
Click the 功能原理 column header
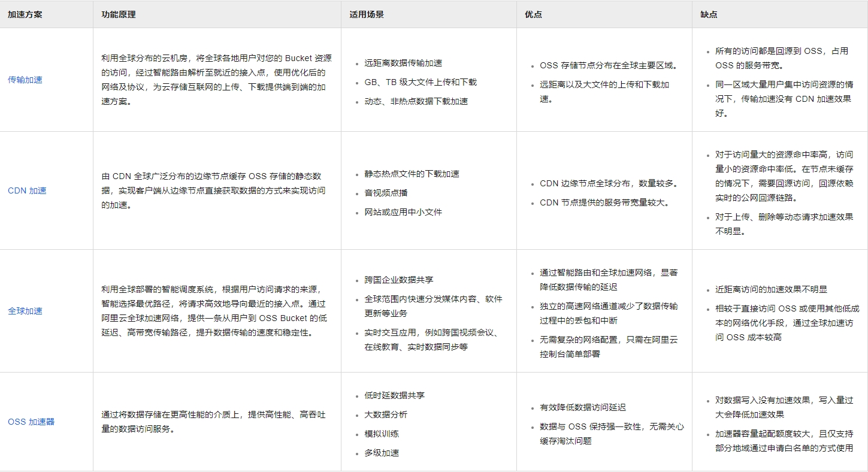click(119, 14)
